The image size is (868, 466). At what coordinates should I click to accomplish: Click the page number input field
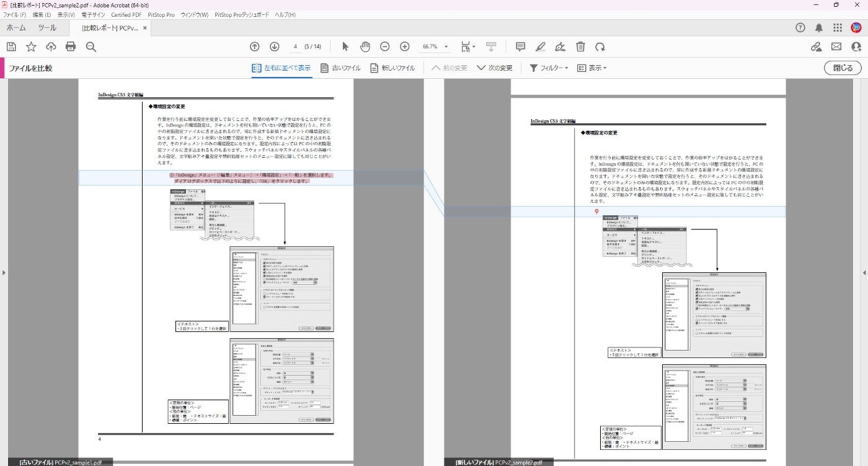coord(296,47)
